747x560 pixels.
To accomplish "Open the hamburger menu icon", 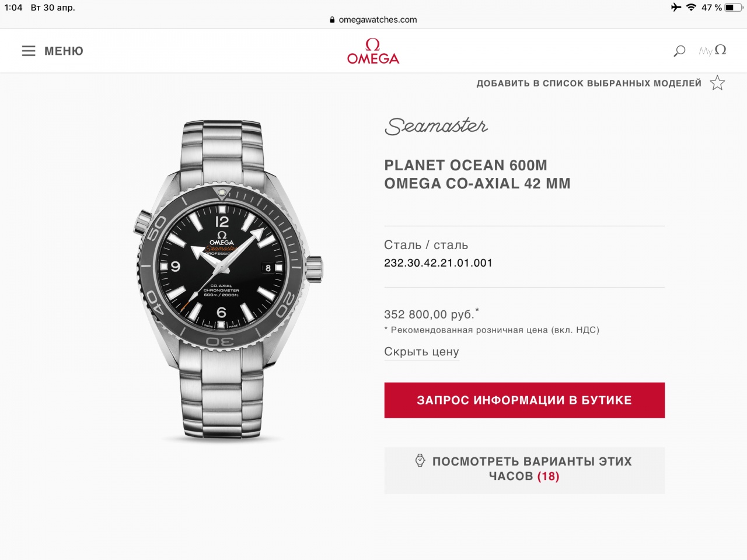I will (29, 51).
